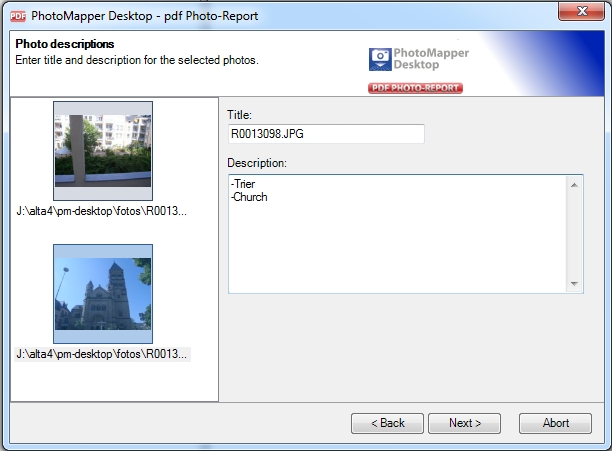
Task: Click the "-Church" line in the description
Action: 250,197
